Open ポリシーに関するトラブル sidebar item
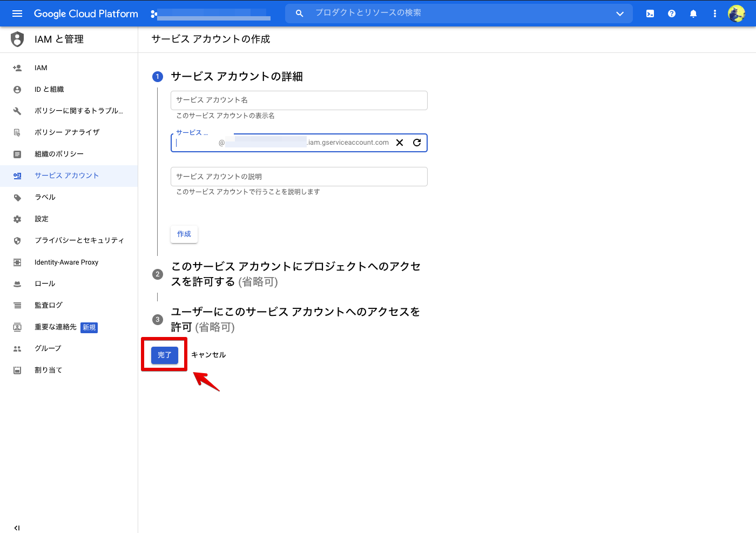 [x=69, y=111]
